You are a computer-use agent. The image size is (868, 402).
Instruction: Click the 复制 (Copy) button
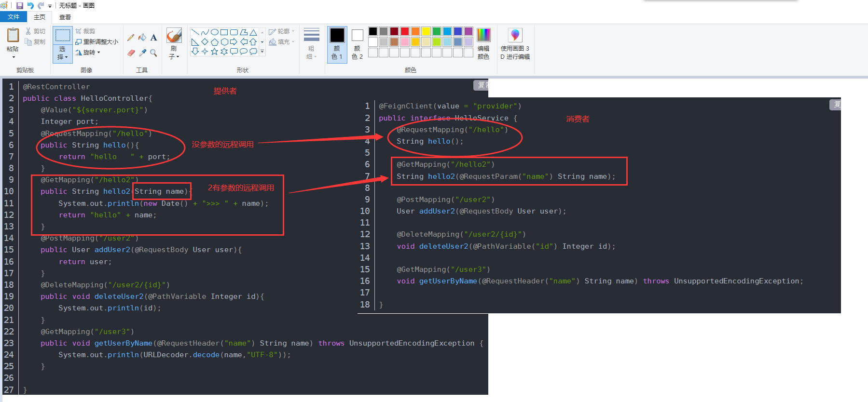35,42
